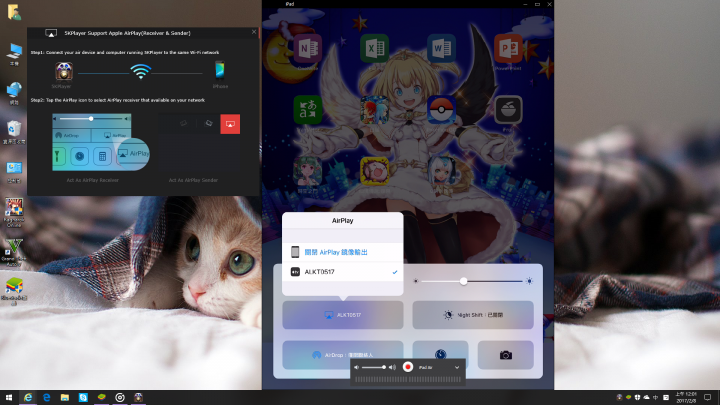Open the This PC desktop icon
This screenshot has height=405, width=720.
click(x=14, y=54)
